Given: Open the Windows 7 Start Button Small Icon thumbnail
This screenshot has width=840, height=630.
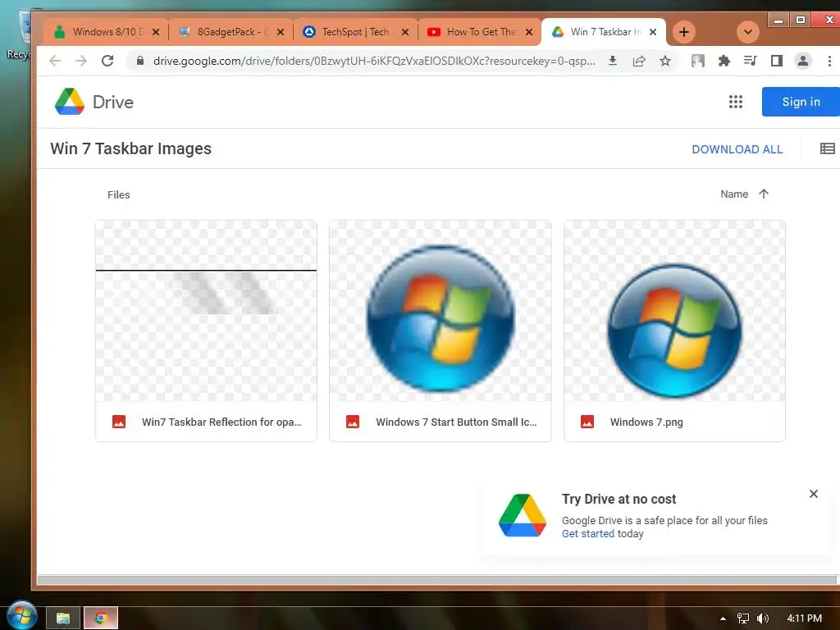Looking at the screenshot, I should pyautogui.click(x=441, y=311).
